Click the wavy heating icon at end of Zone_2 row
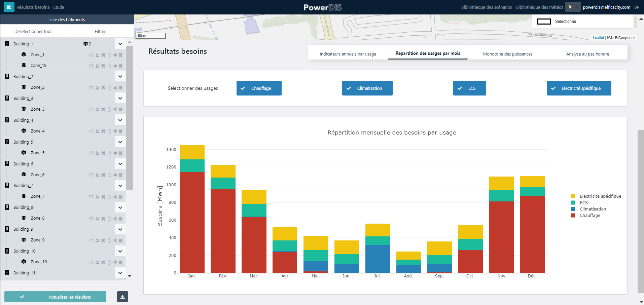 (120, 88)
